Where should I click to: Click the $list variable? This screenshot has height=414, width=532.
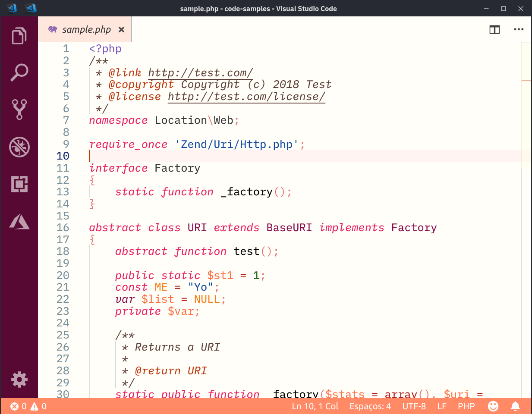157,299
